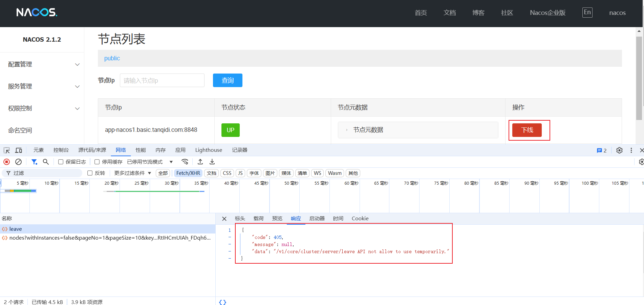Open DevTools settings gear
Image resolution: width=644 pixels, height=305 pixels.
[619, 150]
